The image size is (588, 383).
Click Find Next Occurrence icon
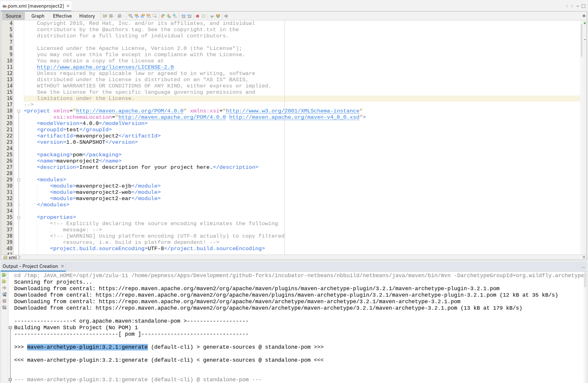click(x=143, y=16)
